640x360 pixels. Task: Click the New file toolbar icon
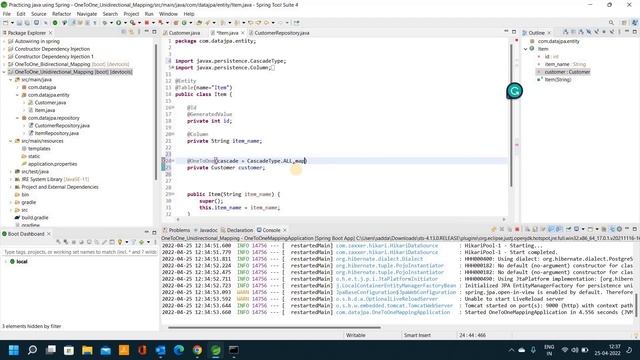[6, 23]
